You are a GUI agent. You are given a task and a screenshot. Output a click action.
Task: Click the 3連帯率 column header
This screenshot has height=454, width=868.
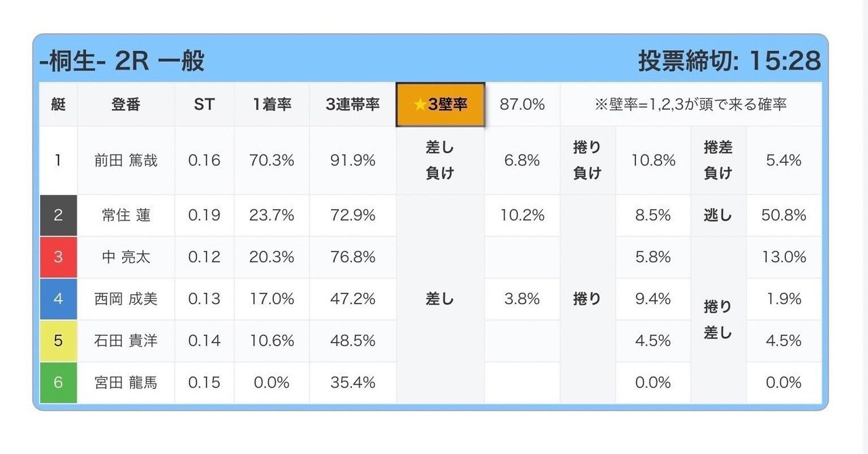point(352,104)
